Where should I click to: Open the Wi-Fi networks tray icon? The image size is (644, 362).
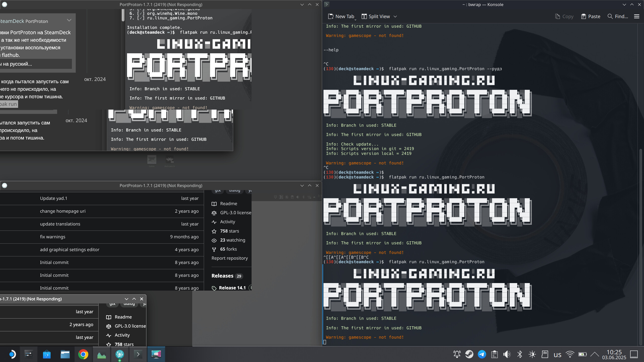point(570,354)
